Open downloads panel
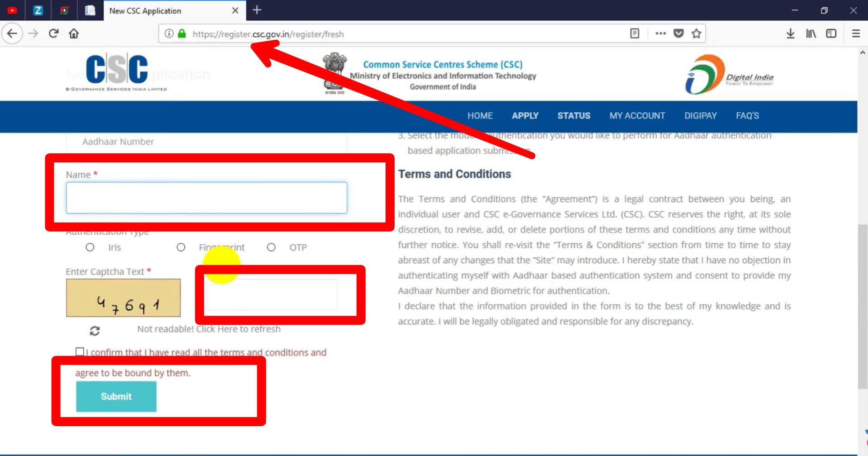This screenshot has width=868, height=456. 790,33
